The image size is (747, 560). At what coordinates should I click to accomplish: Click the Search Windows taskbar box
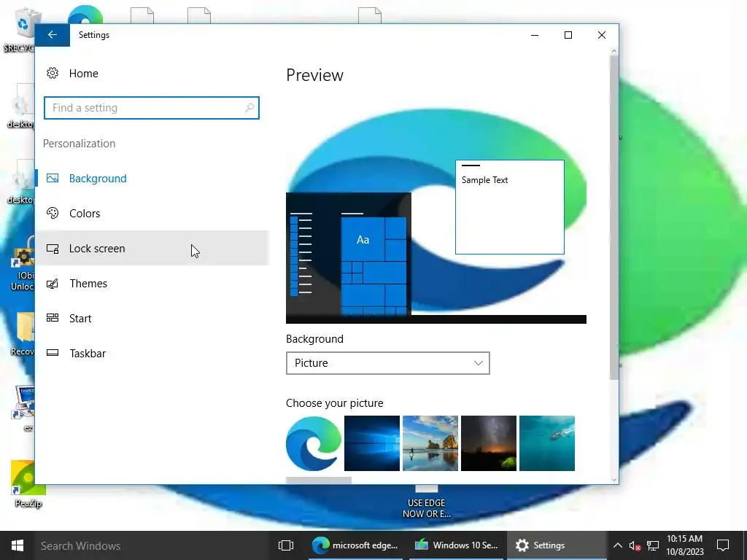[152, 545]
